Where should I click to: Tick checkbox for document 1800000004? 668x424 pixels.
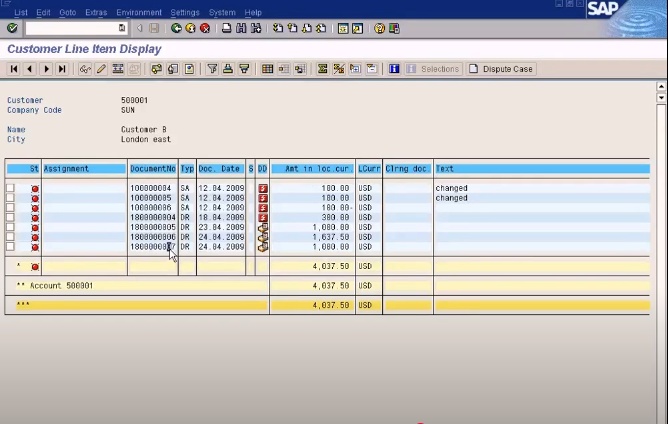coord(10,217)
